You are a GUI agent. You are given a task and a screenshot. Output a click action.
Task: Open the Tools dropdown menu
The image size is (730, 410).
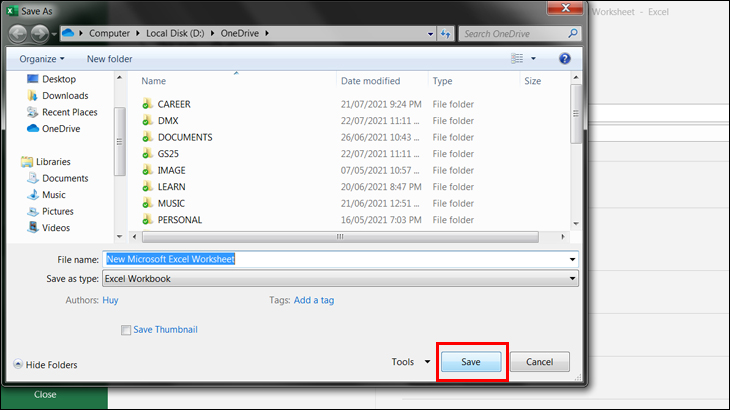point(411,362)
